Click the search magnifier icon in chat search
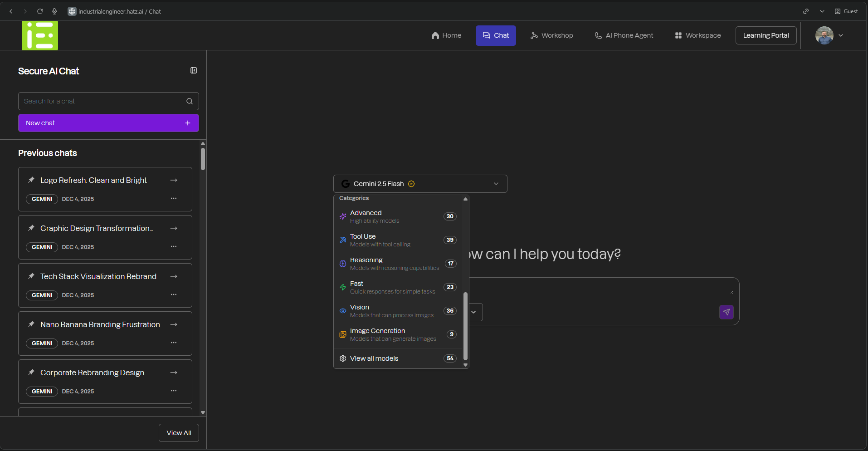 (x=190, y=101)
